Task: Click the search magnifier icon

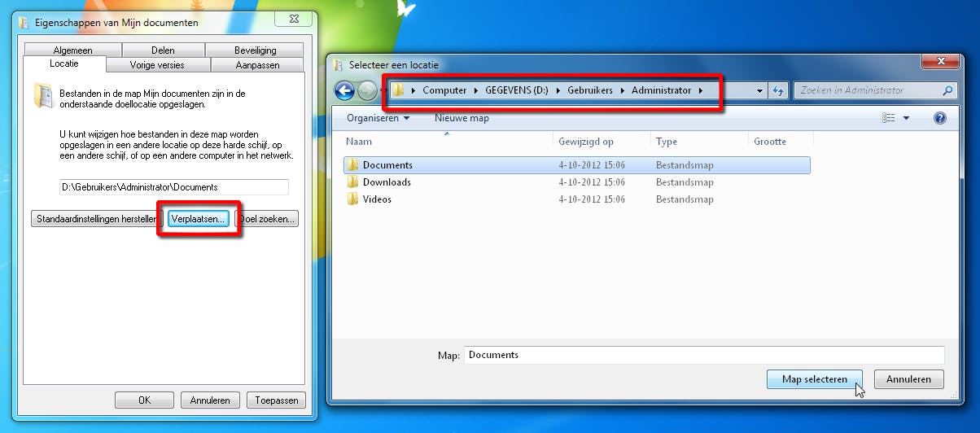Action: tap(947, 90)
